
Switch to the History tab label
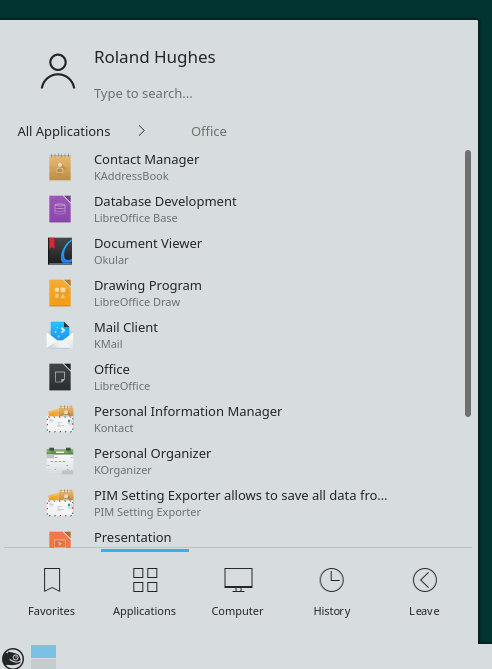tap(332, 611)
